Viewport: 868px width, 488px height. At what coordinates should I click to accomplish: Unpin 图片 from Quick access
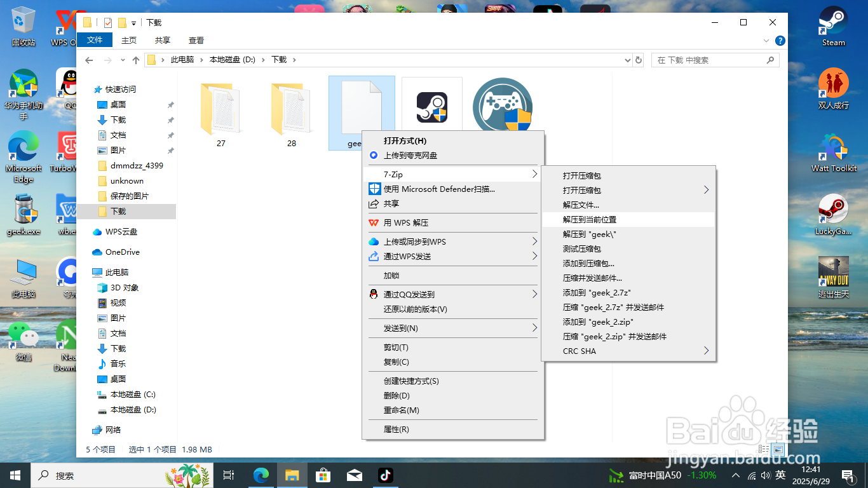click(171, 151)
